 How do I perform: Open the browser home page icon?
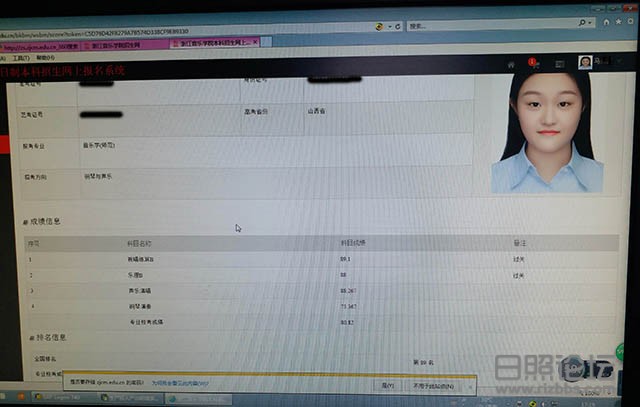click(607, 22)
